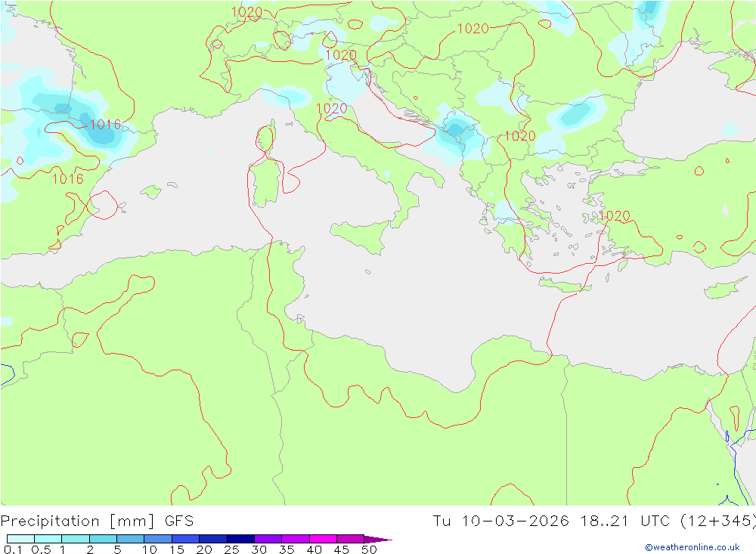Click the '35' legend scale label
Image resolution: width=756 pixels, height=554 pixels.
point(287,549)
